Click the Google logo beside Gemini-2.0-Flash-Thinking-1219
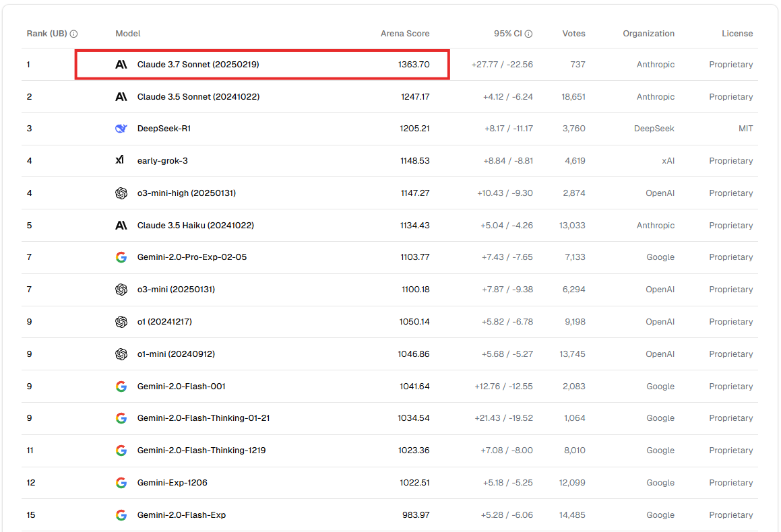 pos(121,451)
